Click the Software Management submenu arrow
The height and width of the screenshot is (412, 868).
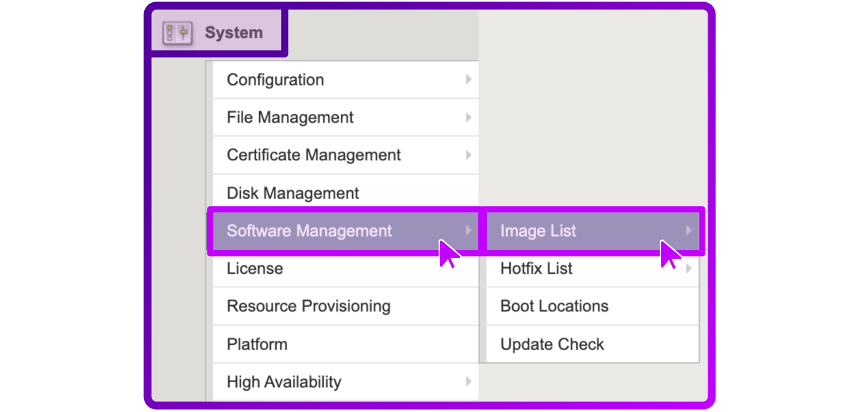click(469, 230)
